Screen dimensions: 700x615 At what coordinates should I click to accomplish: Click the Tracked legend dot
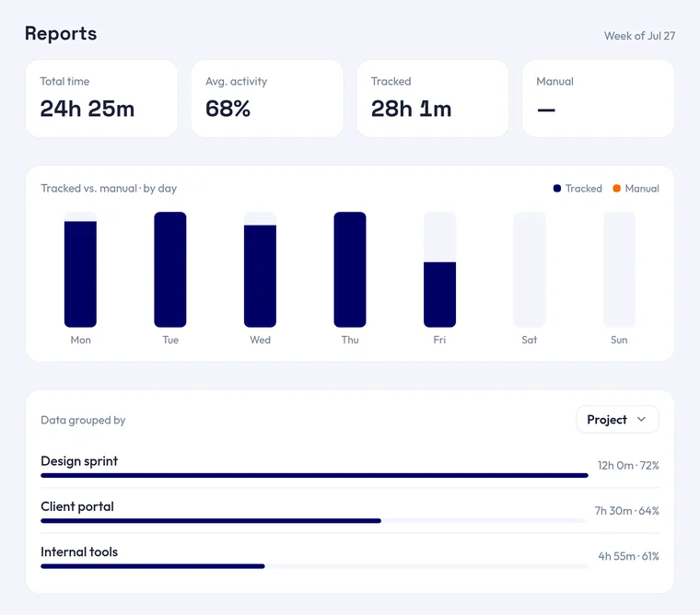pyautogui.click(x=556, y=189)
